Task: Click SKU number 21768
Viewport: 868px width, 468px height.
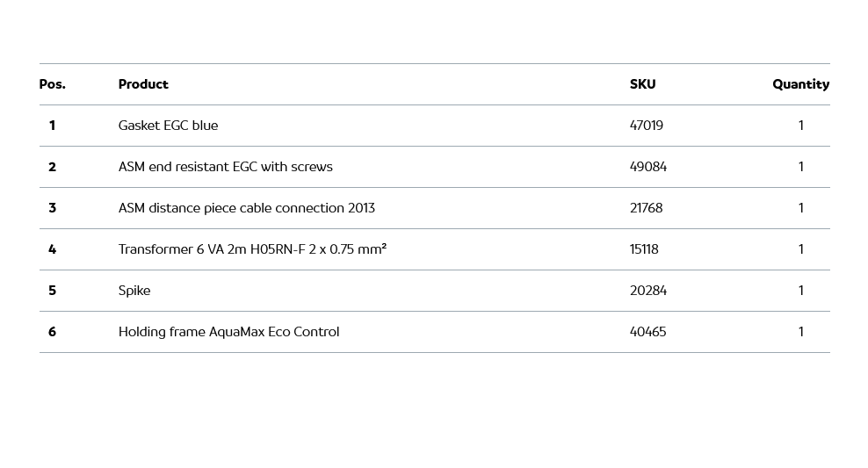Action: click(x=646, y=208)
